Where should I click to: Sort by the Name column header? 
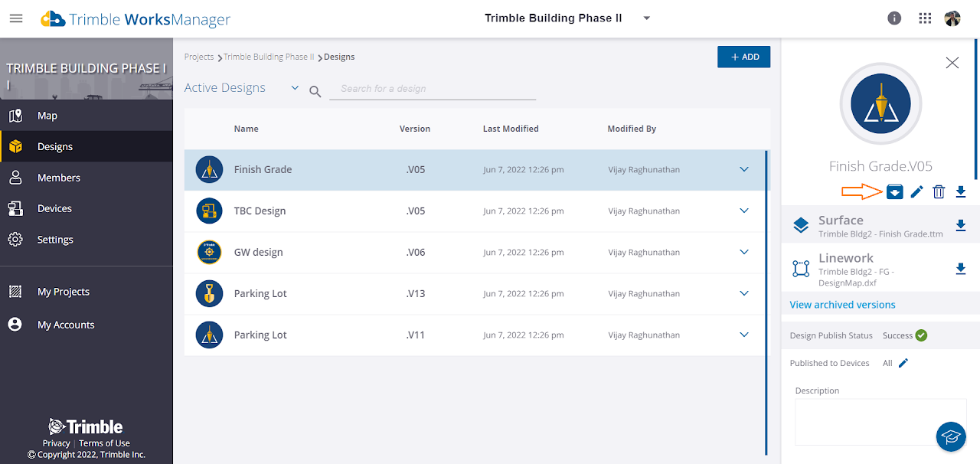[x=246, y=129]
